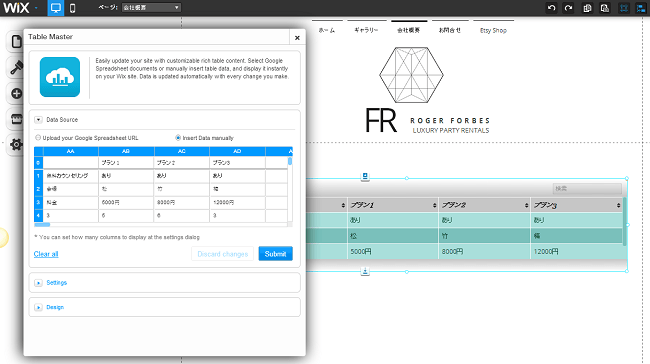Click the hexagon logo image on page
650x364 pixels.
(x=411, y=75)
